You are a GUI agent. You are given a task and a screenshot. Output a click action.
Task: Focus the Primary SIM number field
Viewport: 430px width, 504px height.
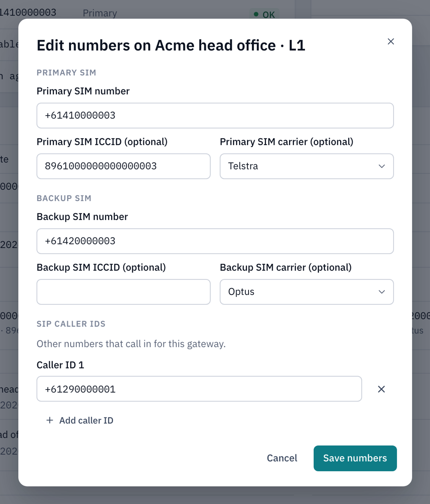pos(215,115)
